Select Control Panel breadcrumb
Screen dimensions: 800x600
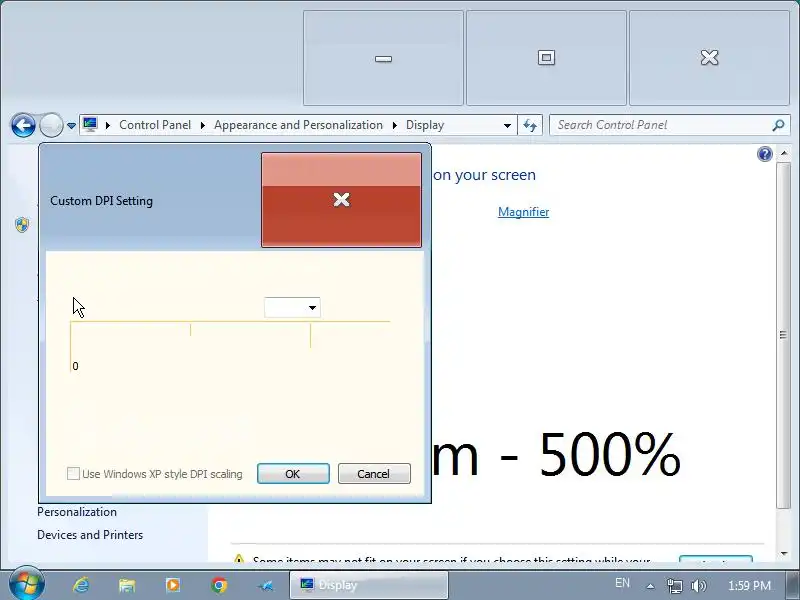click(x=155, y=125)
